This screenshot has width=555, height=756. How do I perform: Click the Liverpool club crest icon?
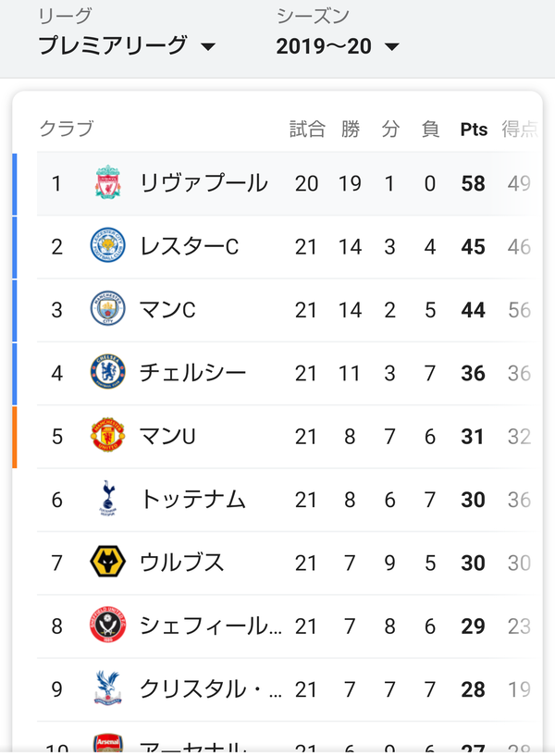pos(107,183)
